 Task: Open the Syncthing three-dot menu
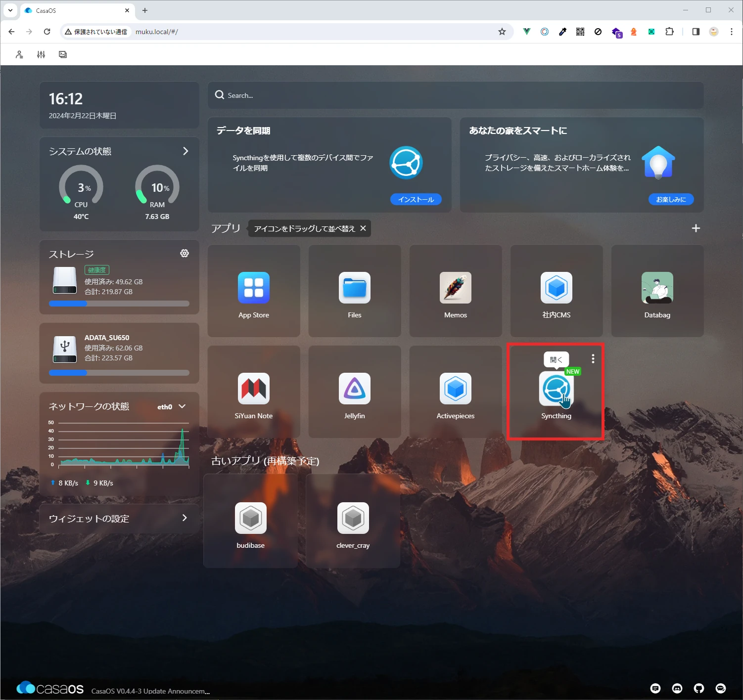point(593,359)
